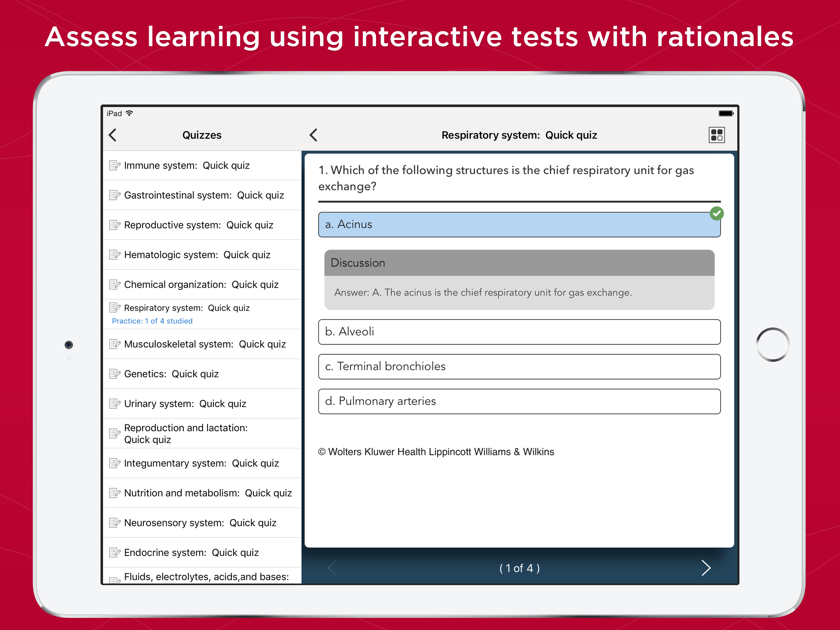Tap quiz icon beside Genetics entry
The height and width of the screenshot is (630, 840).
tap(115, 374)
